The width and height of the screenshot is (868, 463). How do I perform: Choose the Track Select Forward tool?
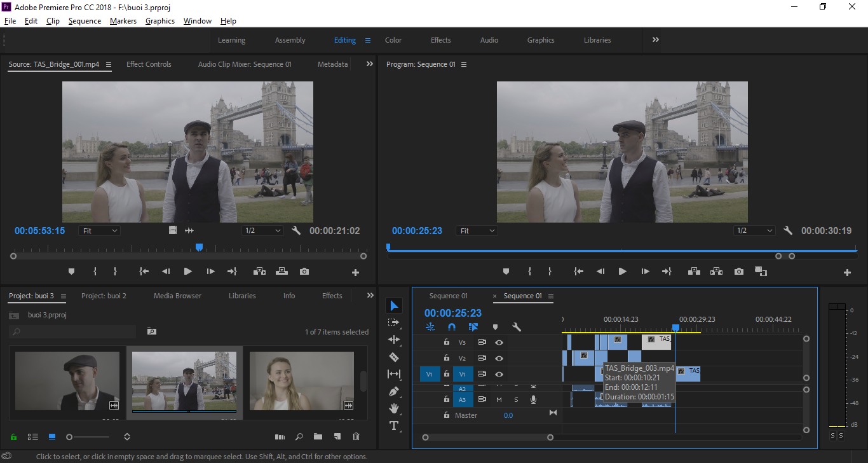tap(394, 322)
